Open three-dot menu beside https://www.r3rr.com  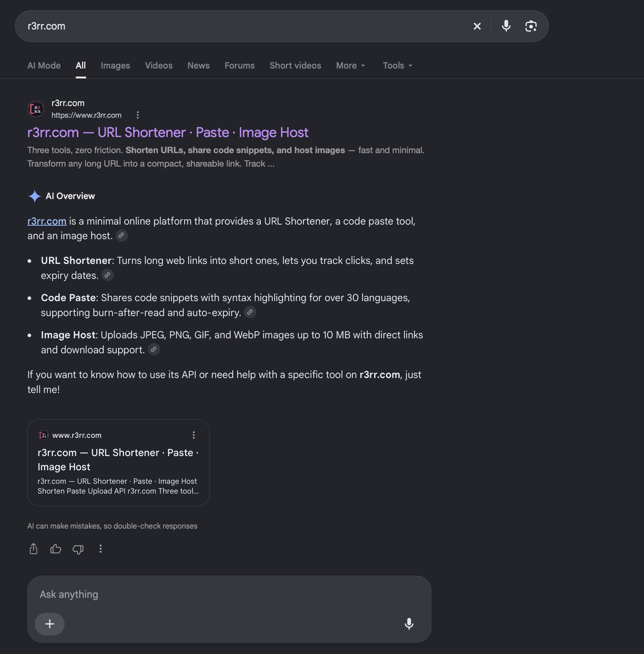[x=137, y=115]
